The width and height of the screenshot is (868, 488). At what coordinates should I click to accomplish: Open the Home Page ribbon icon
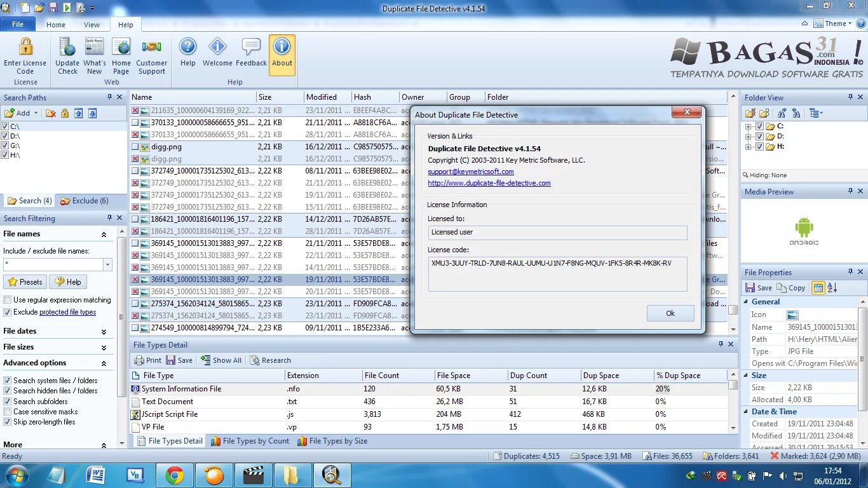(121, 47)
